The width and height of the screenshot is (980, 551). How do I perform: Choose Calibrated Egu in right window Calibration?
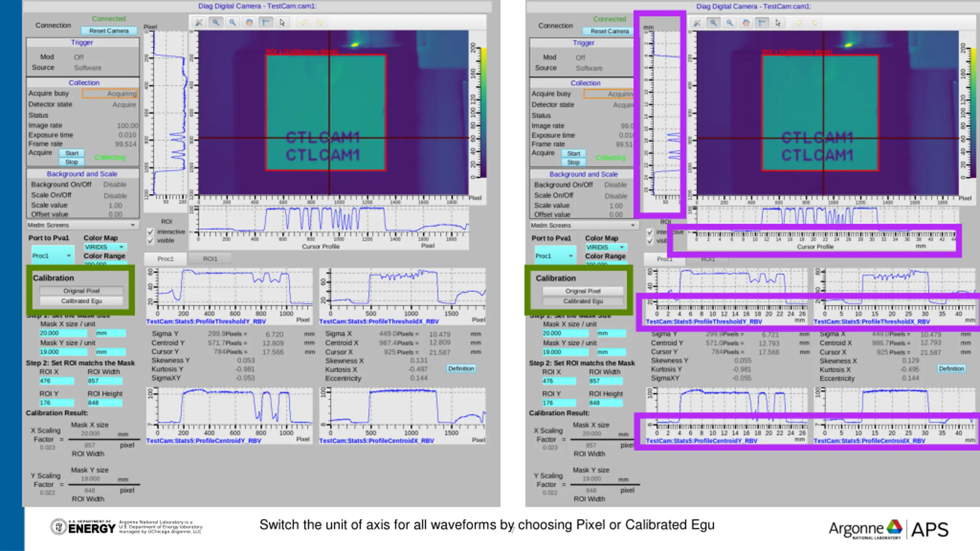coord(583,302)
